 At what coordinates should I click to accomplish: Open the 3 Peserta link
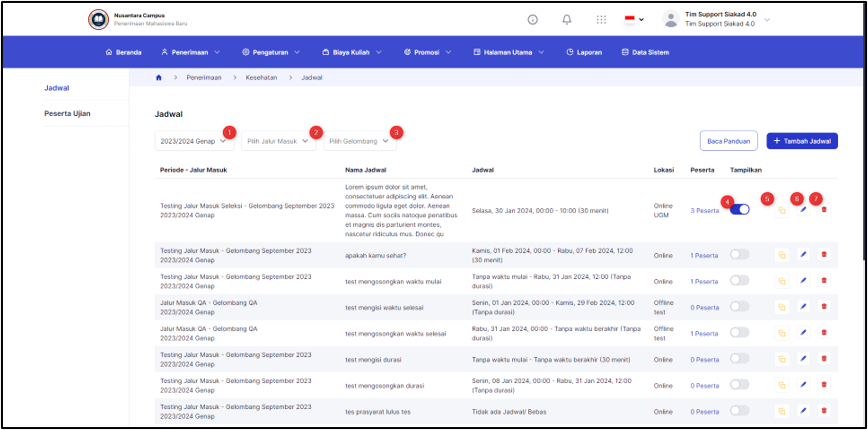[705, 210]
